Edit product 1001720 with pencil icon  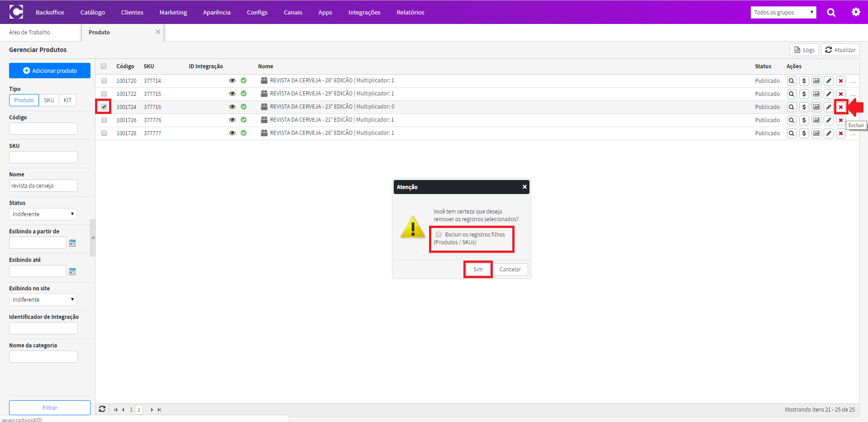pyautogui.click(x=828, y=81)
